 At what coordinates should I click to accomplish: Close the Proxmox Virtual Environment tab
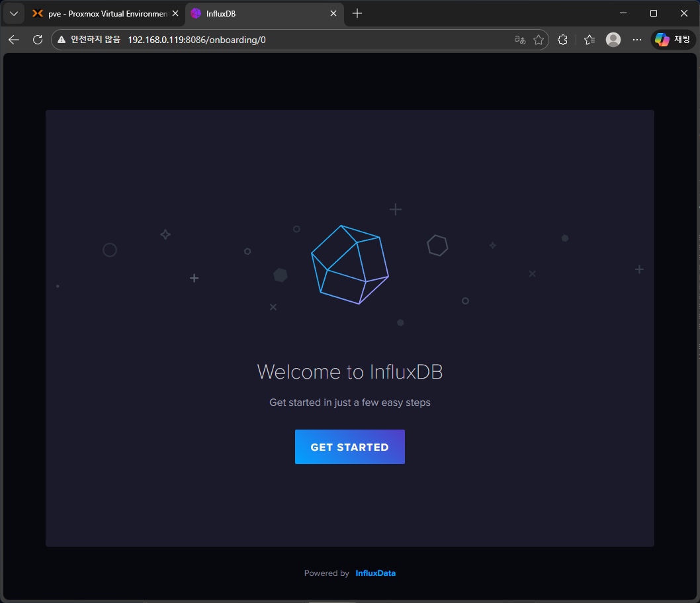coord(175,13)
